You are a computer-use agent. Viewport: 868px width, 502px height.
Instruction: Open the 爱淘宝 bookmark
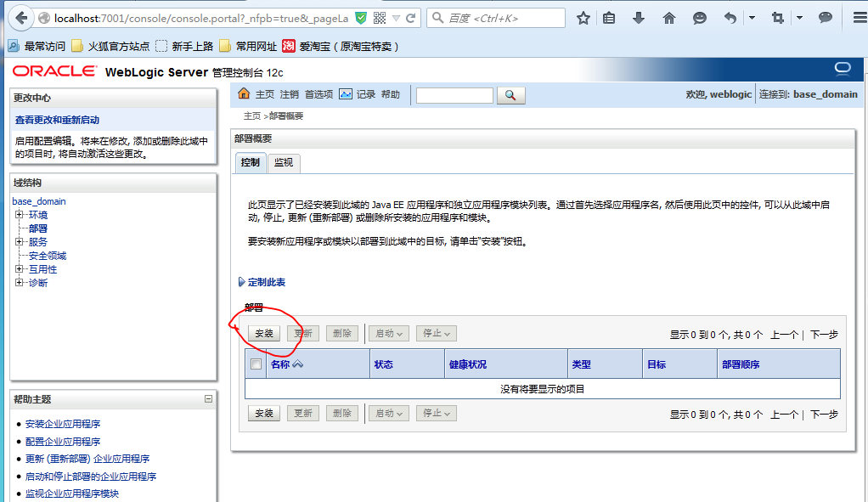[x=341, y=47]
